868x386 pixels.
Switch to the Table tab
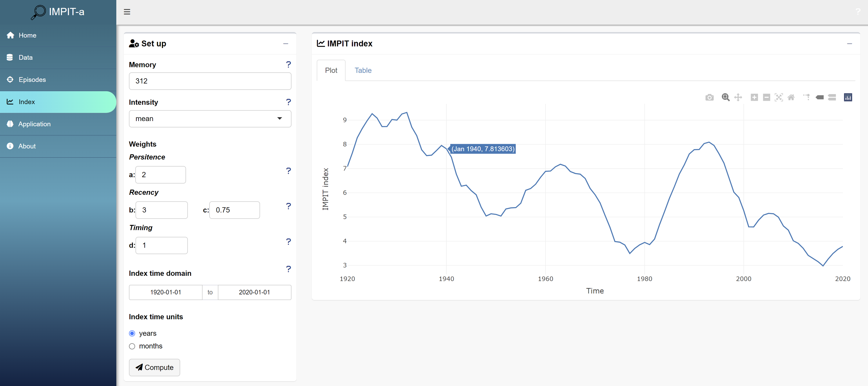tap(363, 70)
